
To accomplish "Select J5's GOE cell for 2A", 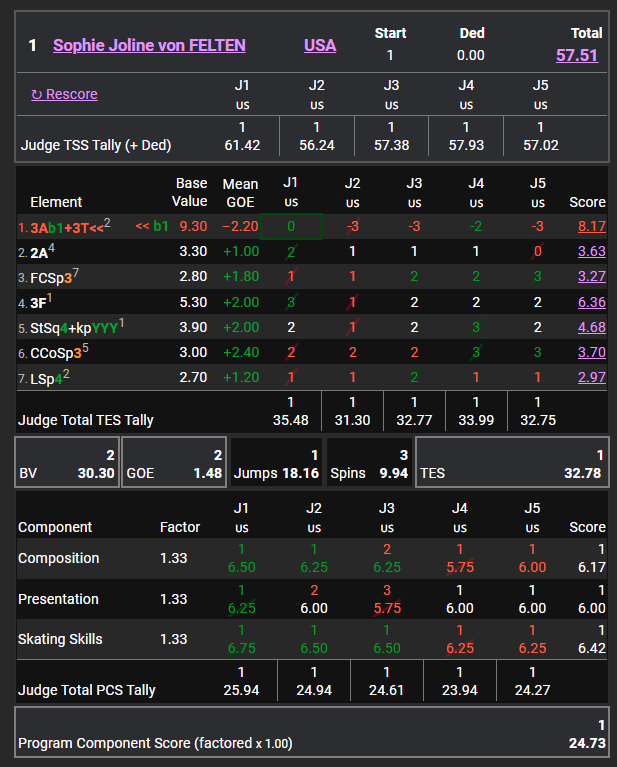I will point(538,252).
